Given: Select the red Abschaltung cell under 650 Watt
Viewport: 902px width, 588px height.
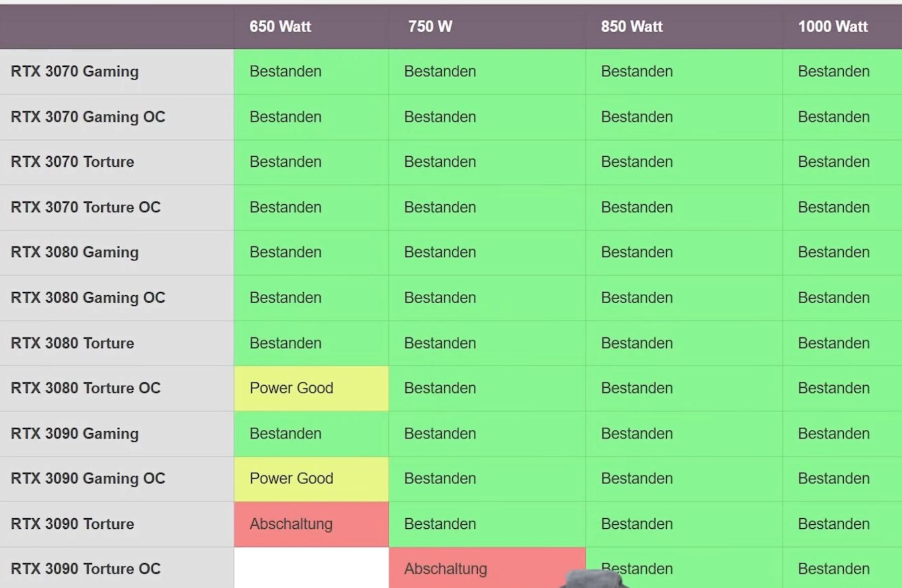Looking at the screenshot, I should (311, 524).
